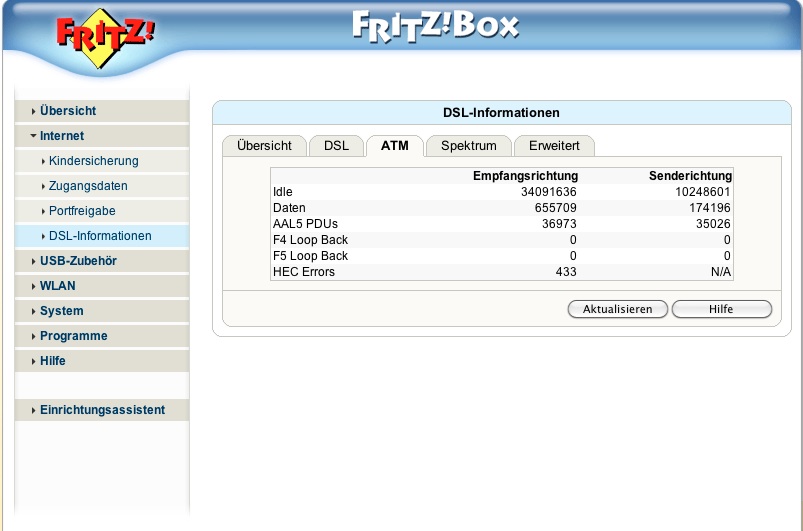Click the HEC Errors label
803x531 pixels.
coord(304,272)
